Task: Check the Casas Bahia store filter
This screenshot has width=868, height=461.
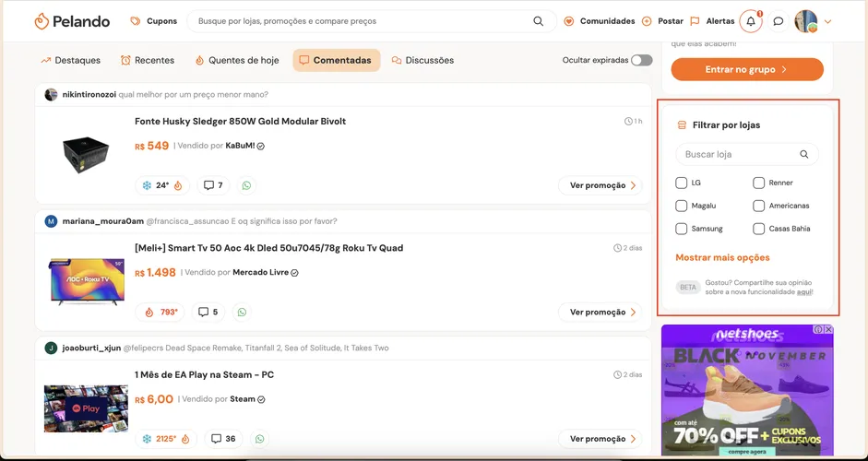Action: coord(758,229)
